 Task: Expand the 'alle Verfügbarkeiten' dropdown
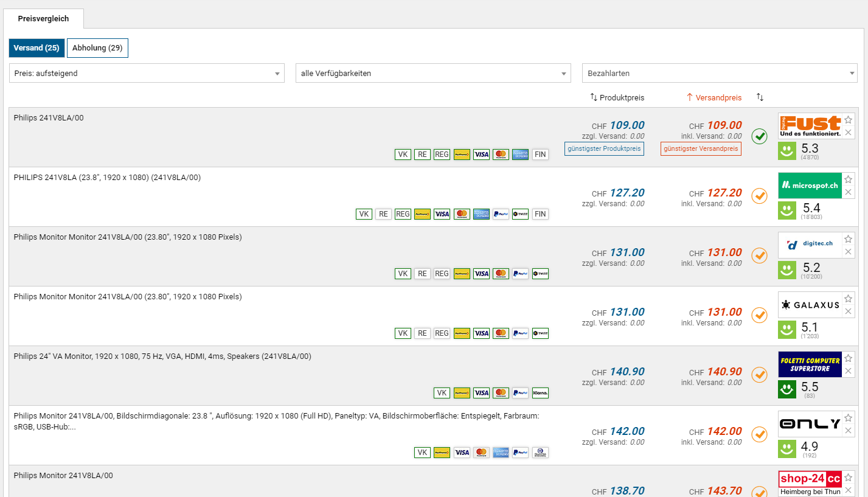coord(433,73)
